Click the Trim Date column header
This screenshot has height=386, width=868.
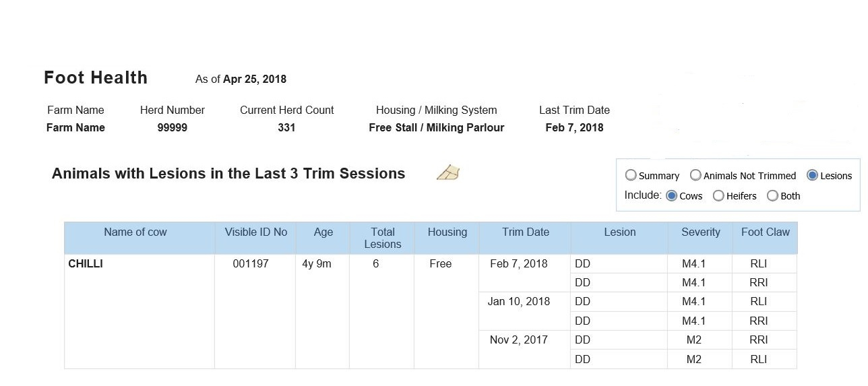click(526, 232)
